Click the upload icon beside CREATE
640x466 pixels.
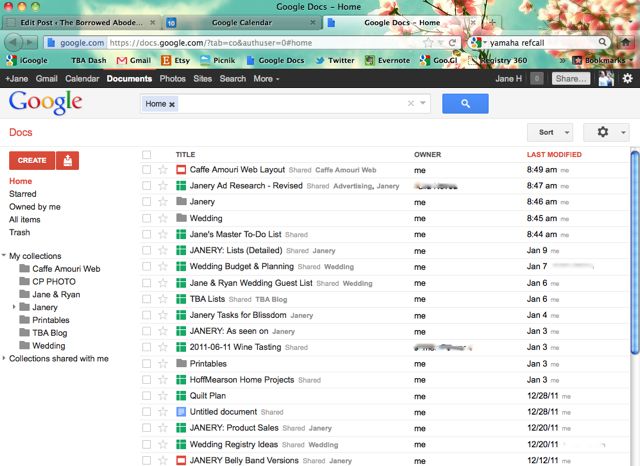pos(67,160)
